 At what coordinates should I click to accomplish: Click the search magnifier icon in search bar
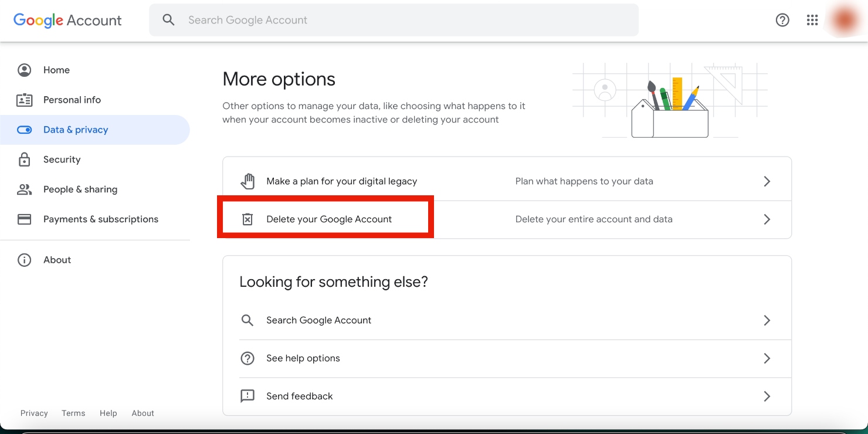click(x=169, y=20)
